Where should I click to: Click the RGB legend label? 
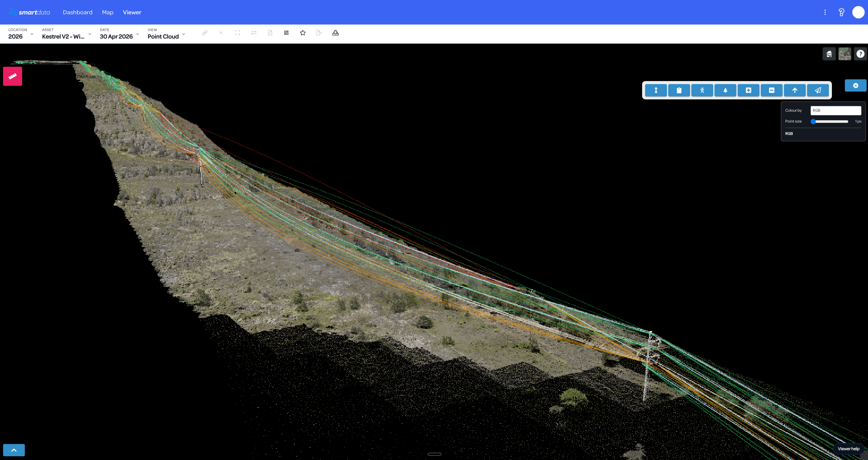click(789, 133)
